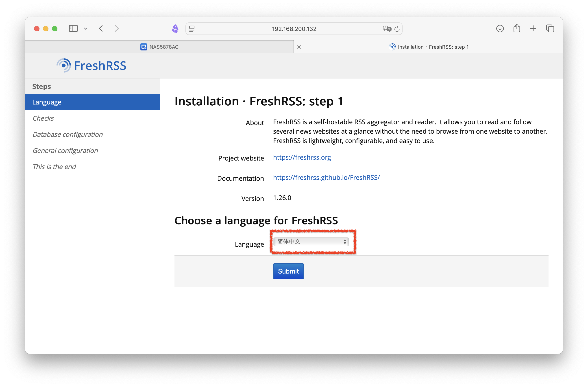Open the purple browser extension icon

coord(175,29)
